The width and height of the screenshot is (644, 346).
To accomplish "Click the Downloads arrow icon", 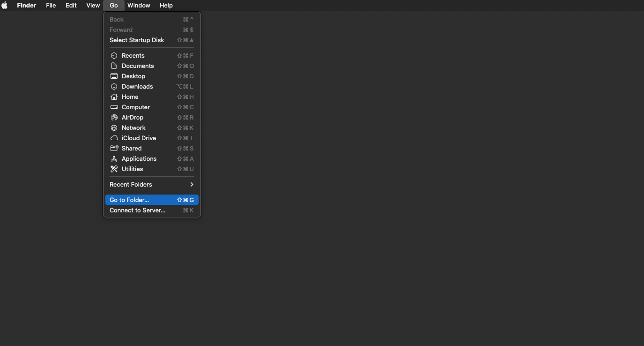I will click(114, 87).
